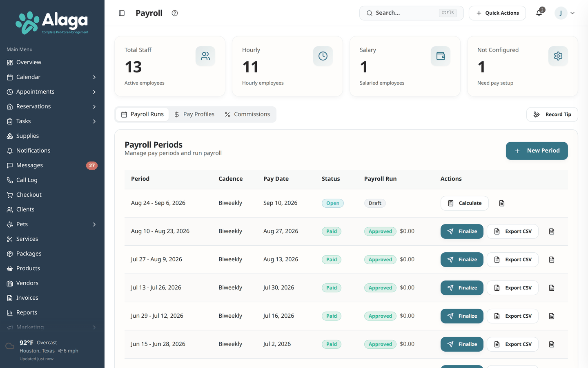588x368 pixels.
Task: Click the Vendors icon in sidebar
Action: coord(10,283)
